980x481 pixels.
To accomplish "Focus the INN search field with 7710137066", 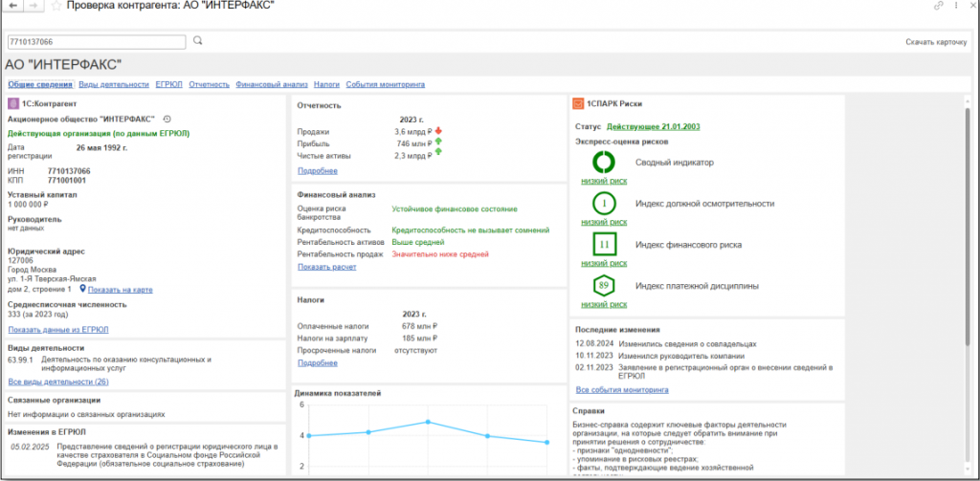I will click(97, 42).
